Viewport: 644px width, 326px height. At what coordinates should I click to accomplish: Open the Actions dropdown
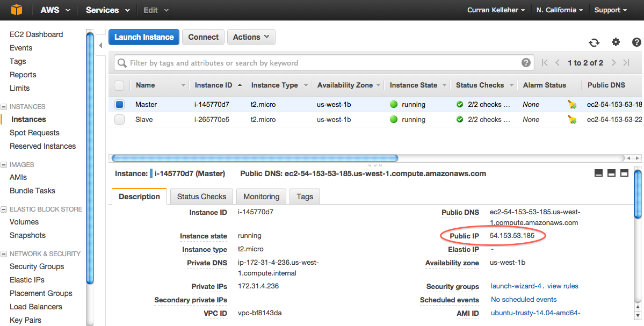[x=251, y=37]
